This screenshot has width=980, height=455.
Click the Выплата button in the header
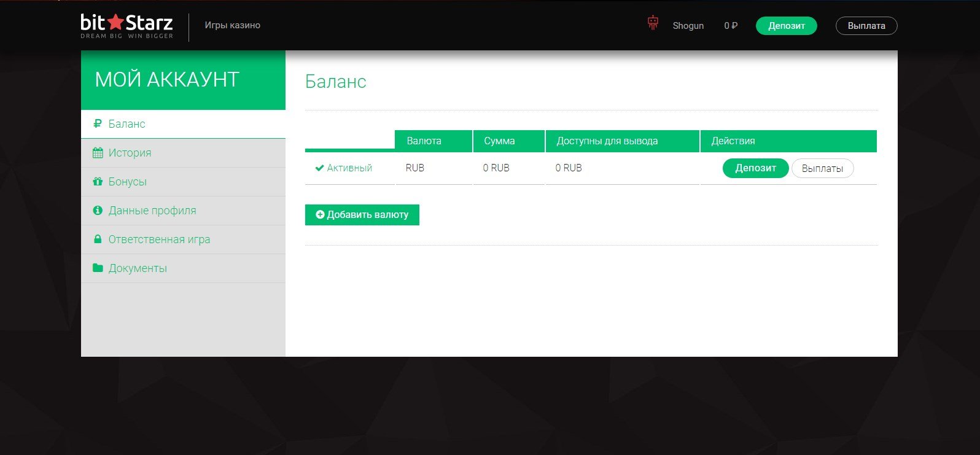[866, 26]
